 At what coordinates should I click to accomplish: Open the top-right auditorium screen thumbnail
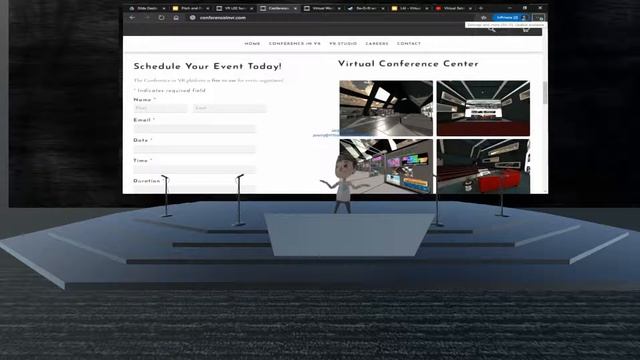[483, 108]
